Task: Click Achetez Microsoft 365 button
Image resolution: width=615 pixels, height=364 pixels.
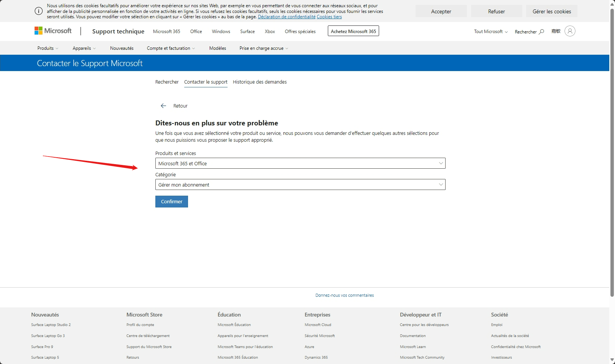Action: coord(353,31)
